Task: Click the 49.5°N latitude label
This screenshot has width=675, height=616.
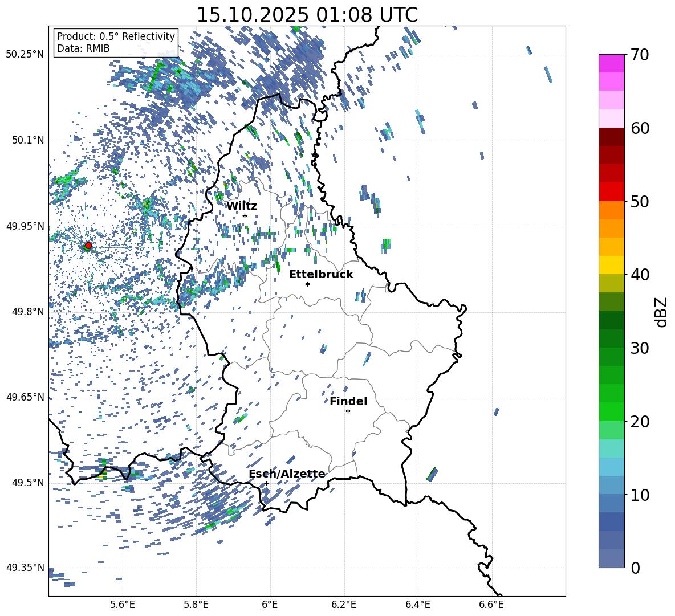Action: [27, 483]
